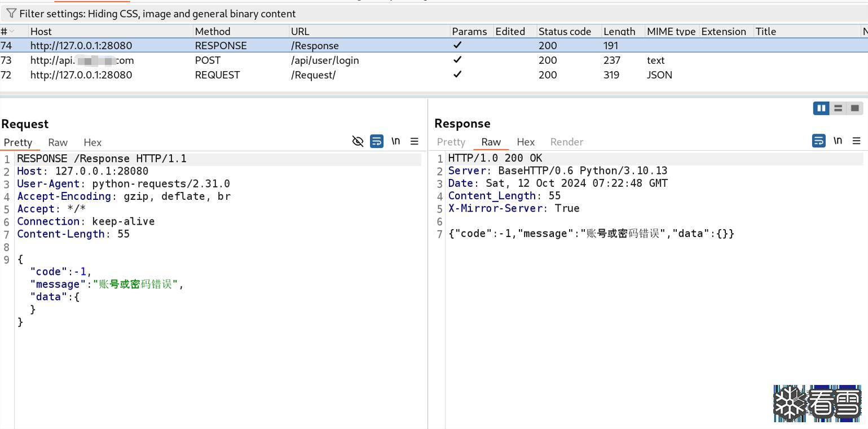Screen dimensions: 868x429
Task: Sort history by # column arrow
Action: click(x=12, y=32)
